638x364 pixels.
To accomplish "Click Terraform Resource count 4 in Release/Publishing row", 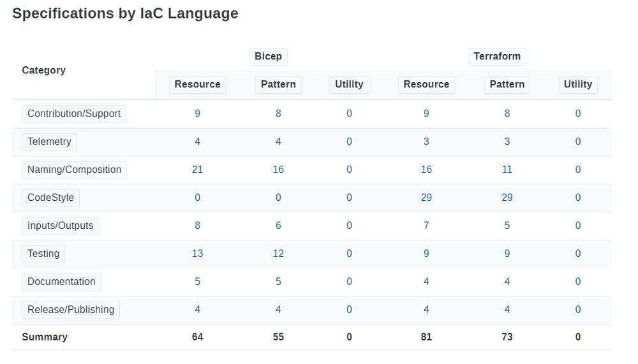I will coord(426,310).
